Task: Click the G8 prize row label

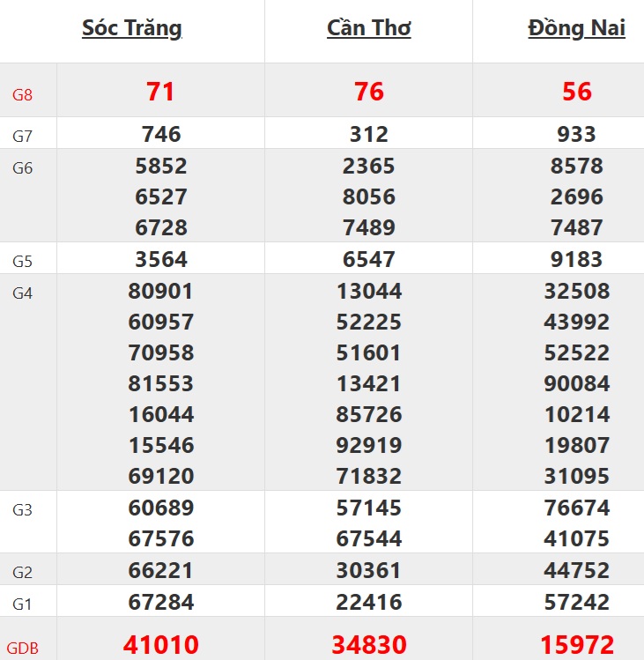Action: [23, 94]
